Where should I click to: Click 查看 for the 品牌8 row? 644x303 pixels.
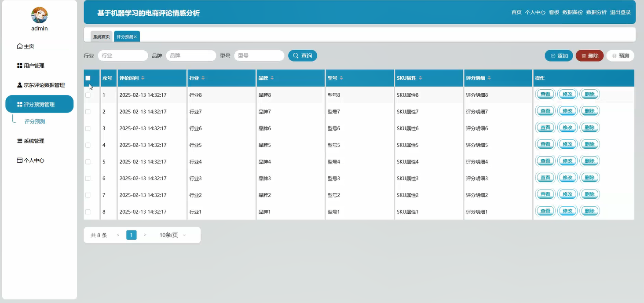(x=545, y=94)
